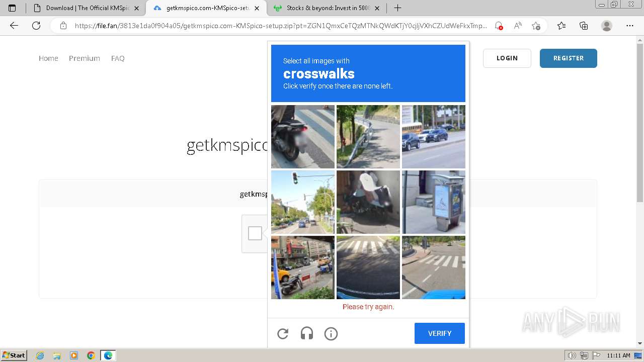Image resolution: width=644 pixels, height=362 pixels.
Task: Open the FAQ link
Action: click(x=118, y=58)
